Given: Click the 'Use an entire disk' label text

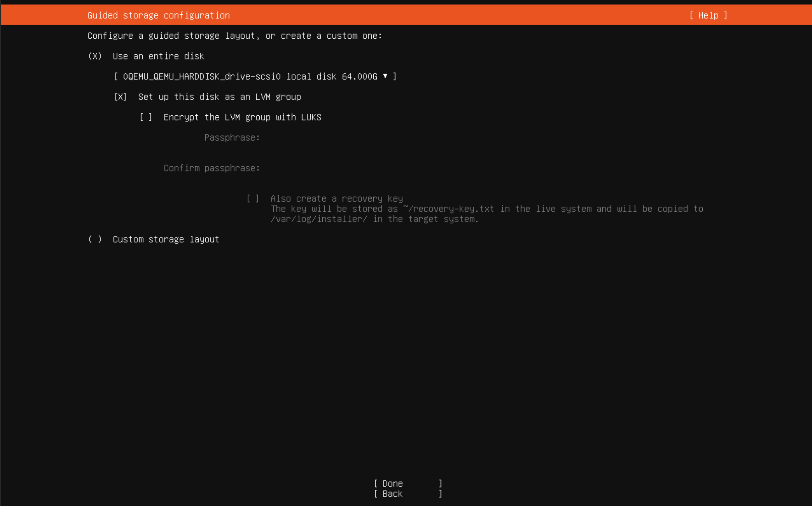Looking at the screenshot, I should point(158,56).
